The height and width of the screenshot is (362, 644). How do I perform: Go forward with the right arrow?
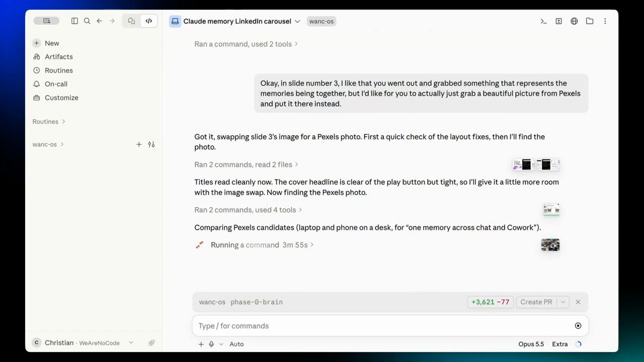[x=112, y=21]
